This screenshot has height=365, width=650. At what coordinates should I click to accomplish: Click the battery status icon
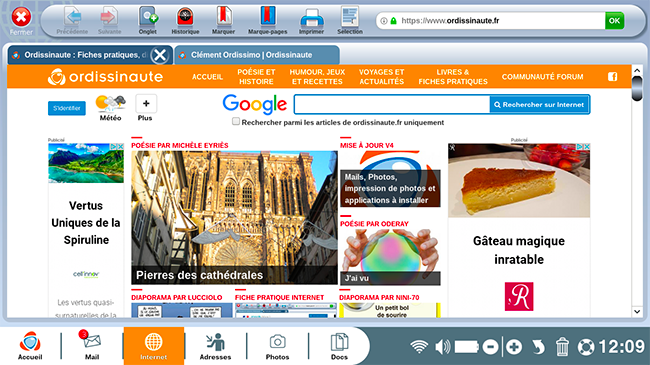point(466,347)
